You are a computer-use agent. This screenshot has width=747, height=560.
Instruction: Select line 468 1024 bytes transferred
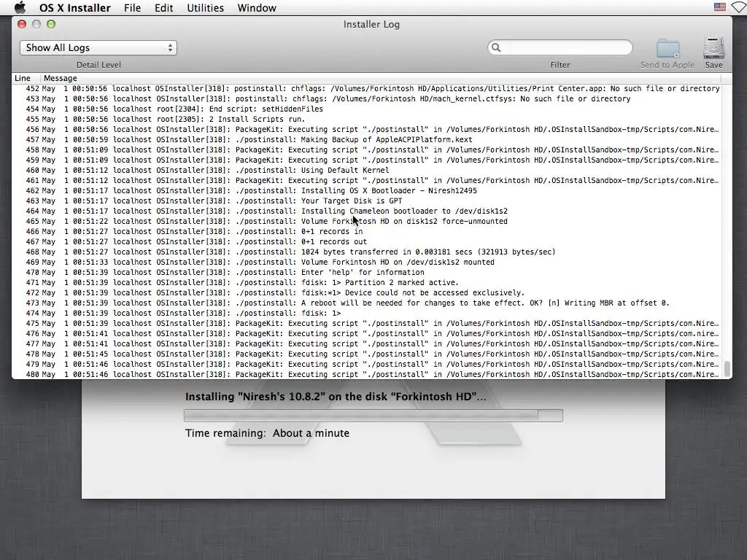tap(367, 252)
